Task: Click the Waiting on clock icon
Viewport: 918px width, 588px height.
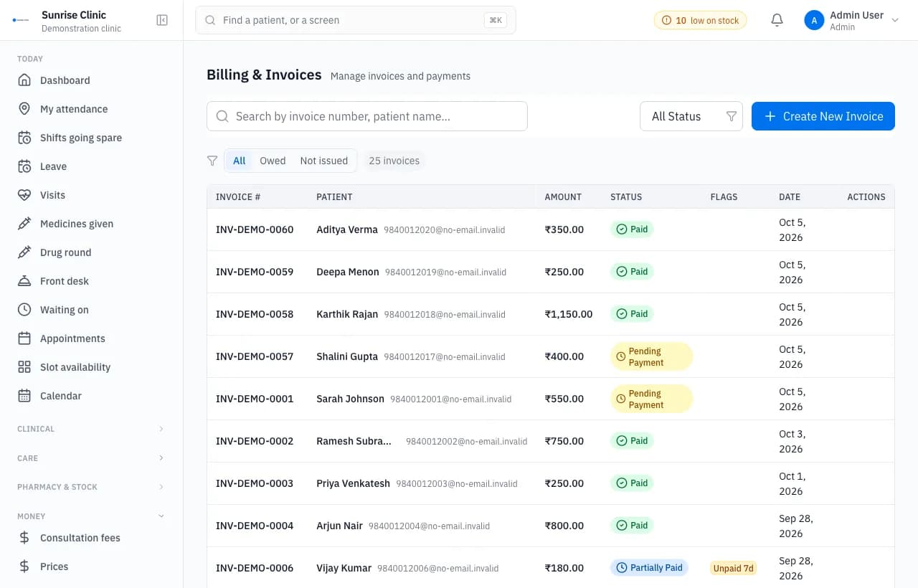Action: (x=24, y=310)
